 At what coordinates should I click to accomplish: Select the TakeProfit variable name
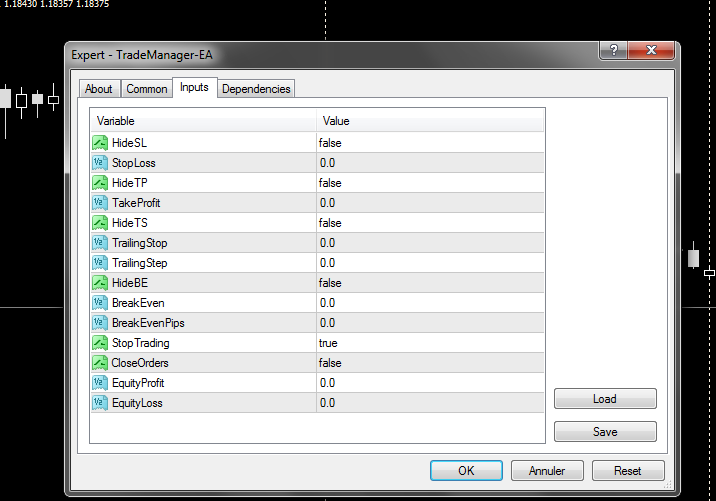pos(136,203)
